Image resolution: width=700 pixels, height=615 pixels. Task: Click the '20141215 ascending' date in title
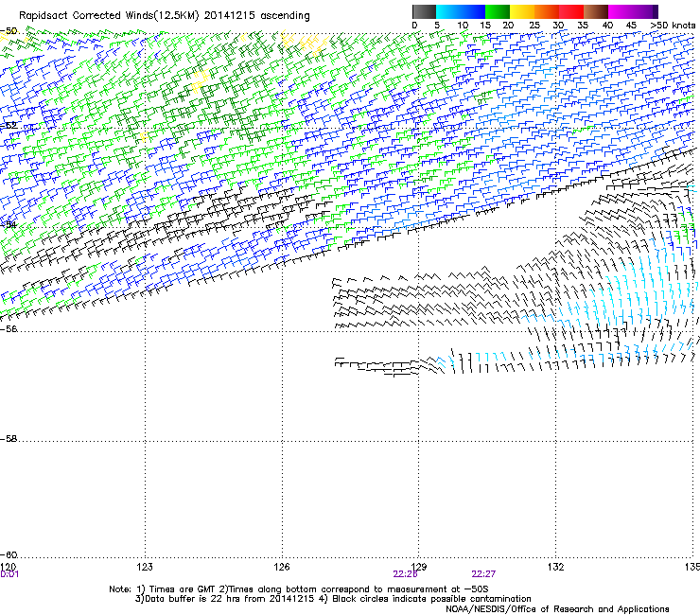coord(256,16)
